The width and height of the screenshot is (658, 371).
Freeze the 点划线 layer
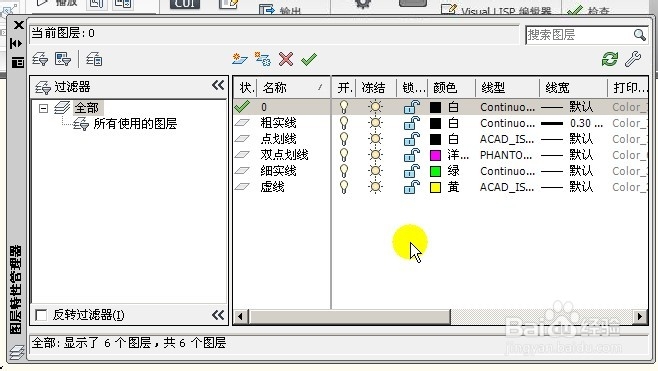(x=375, y=139)
